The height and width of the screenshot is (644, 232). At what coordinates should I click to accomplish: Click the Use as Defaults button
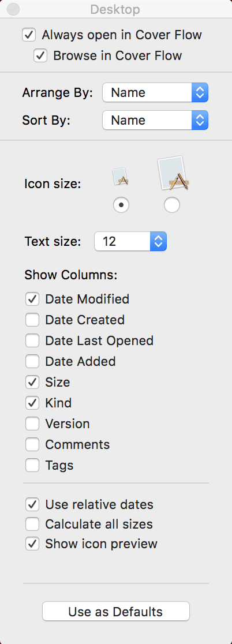[x=116, y=611]
